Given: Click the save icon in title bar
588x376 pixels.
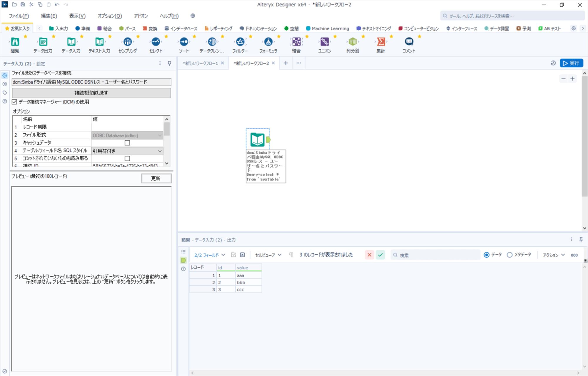Looking at the screenshot, I should tap(23, 5).
